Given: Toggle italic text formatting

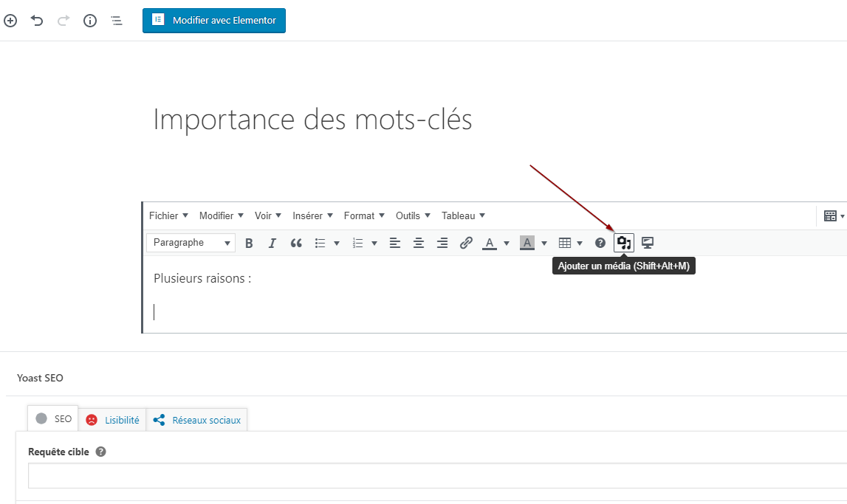Looking at the screenshot, I should tap(272, 243).
